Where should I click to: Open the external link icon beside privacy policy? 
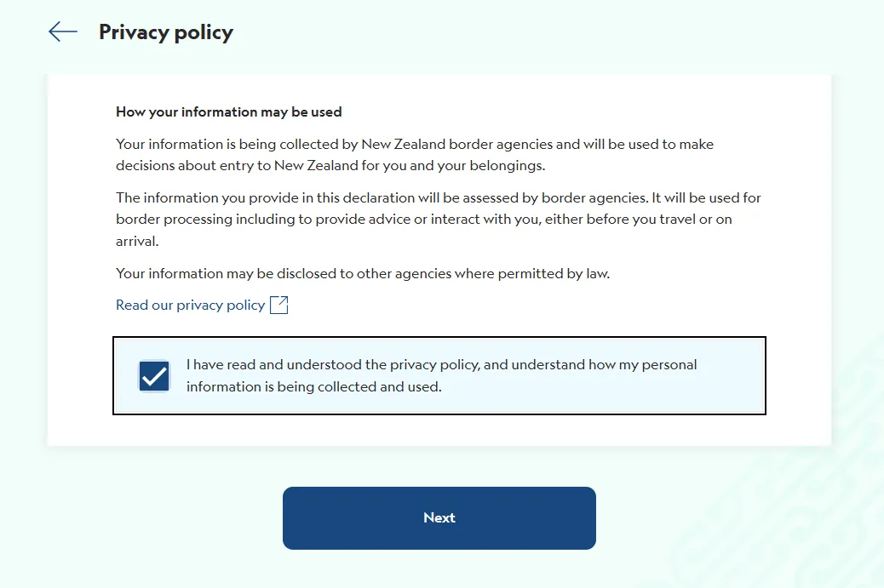(278, 305)
